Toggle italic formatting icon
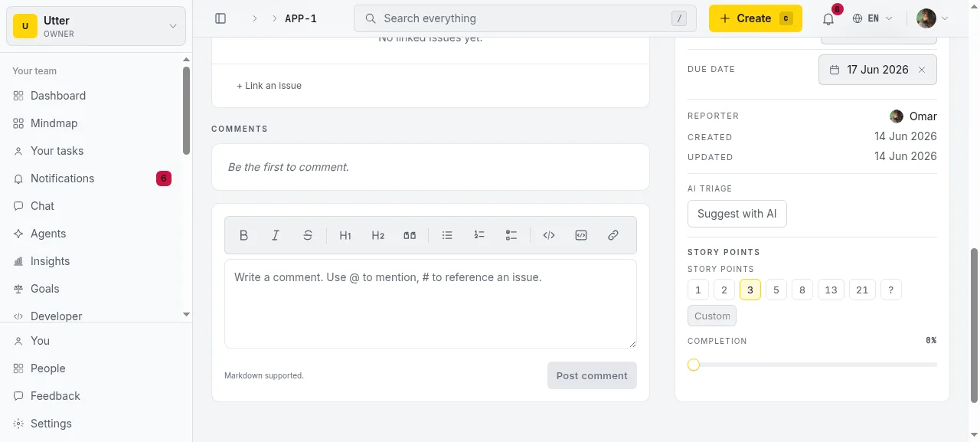980x442 pixels. 276,235
